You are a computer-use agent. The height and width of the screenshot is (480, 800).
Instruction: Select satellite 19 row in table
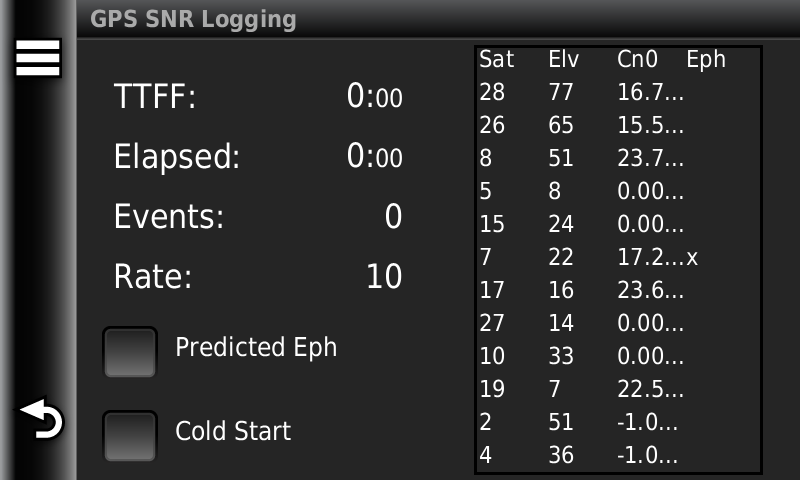pos(617,389)
